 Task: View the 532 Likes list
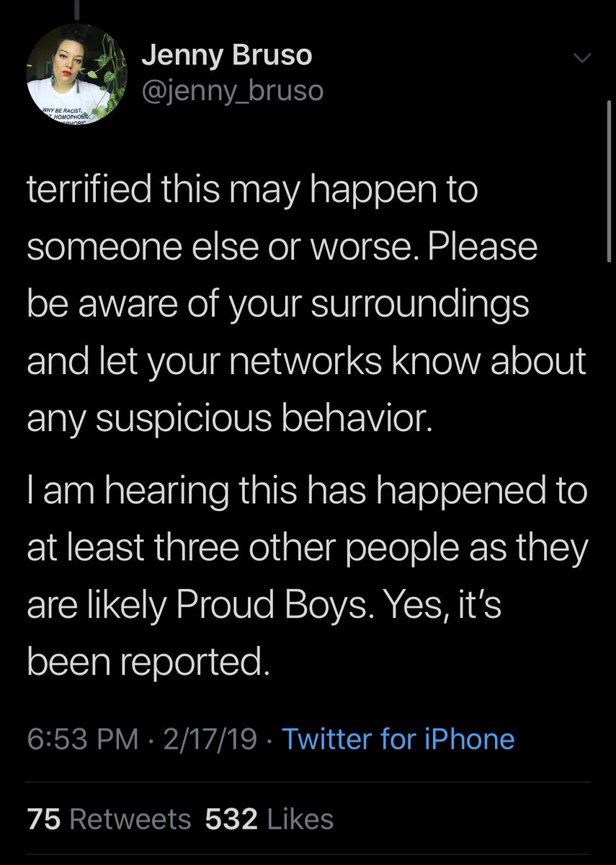[x=269, y=819]
